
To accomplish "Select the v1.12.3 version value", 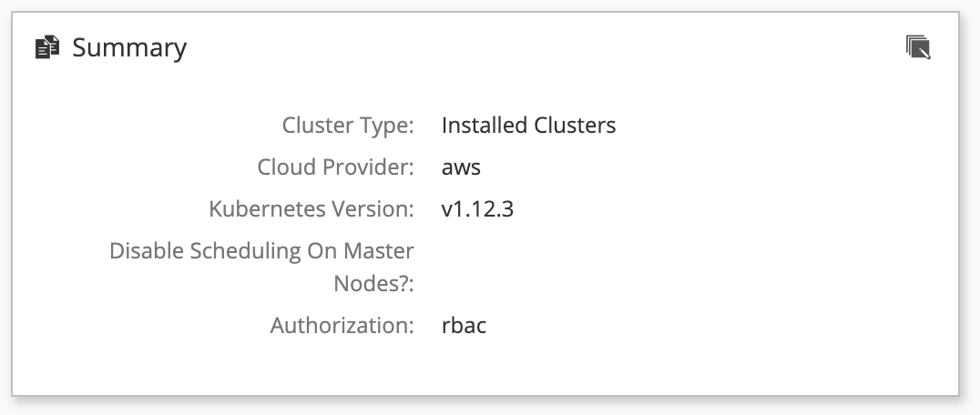I will tap(477, 209).
